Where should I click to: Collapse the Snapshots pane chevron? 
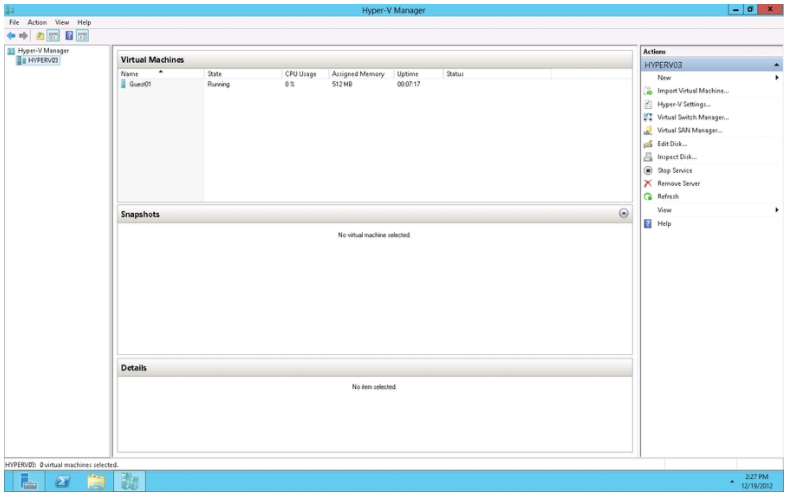[624, 214]
